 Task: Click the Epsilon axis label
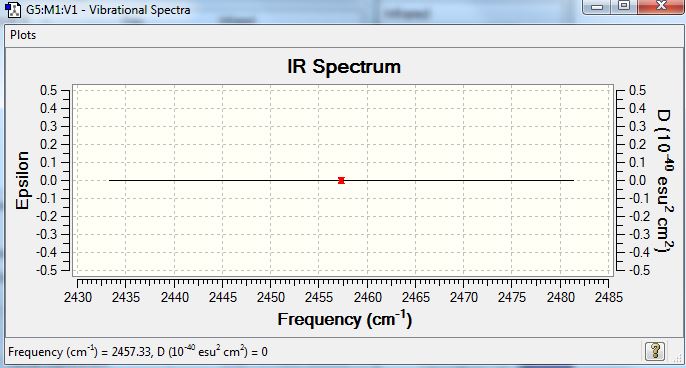(x=22, y=180)
